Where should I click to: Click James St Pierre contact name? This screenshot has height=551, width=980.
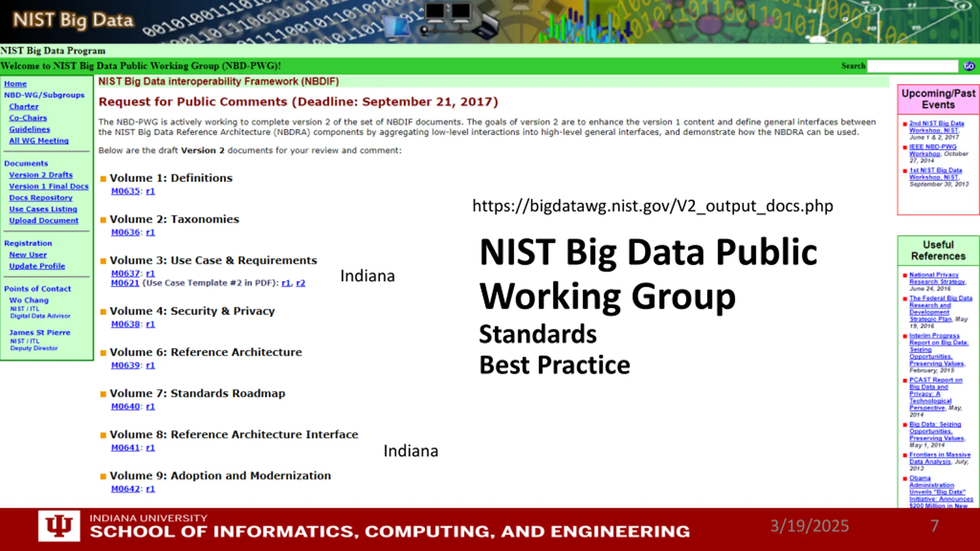click(40, 333)
